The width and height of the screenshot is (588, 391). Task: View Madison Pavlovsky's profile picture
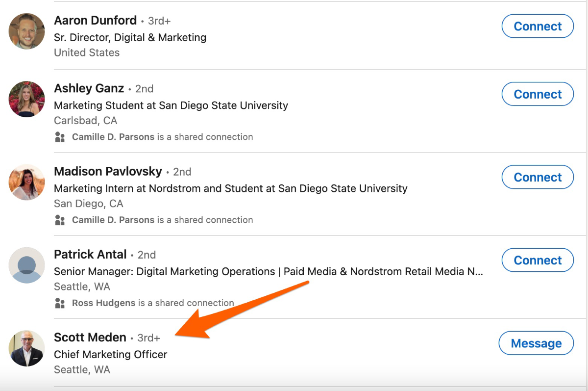click(x=26, y=182)
